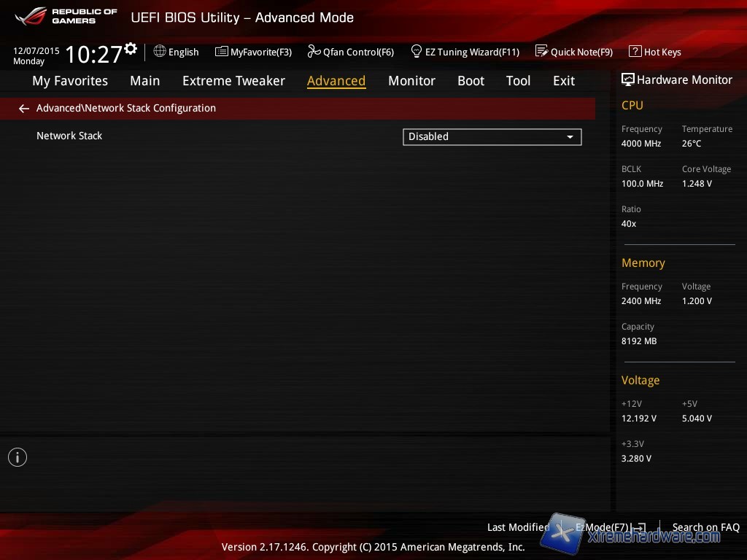Open the Extreme Tweaker tab
The width and height of the screenshot is (747, 560).
233,81
